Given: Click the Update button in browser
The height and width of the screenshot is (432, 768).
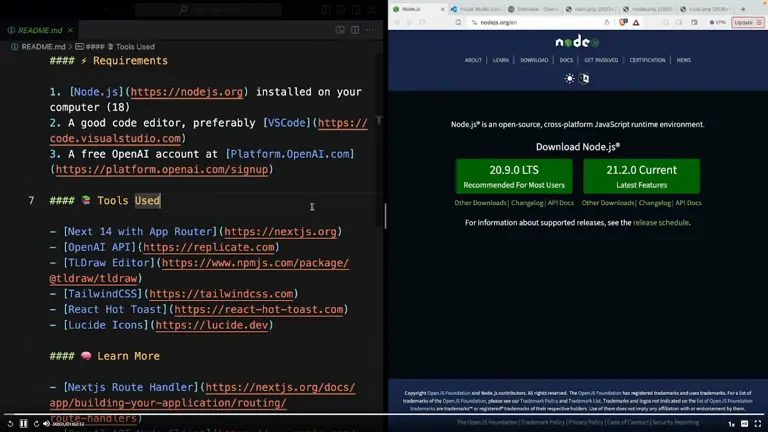Looking at the screenshot, I should point(747,23).
